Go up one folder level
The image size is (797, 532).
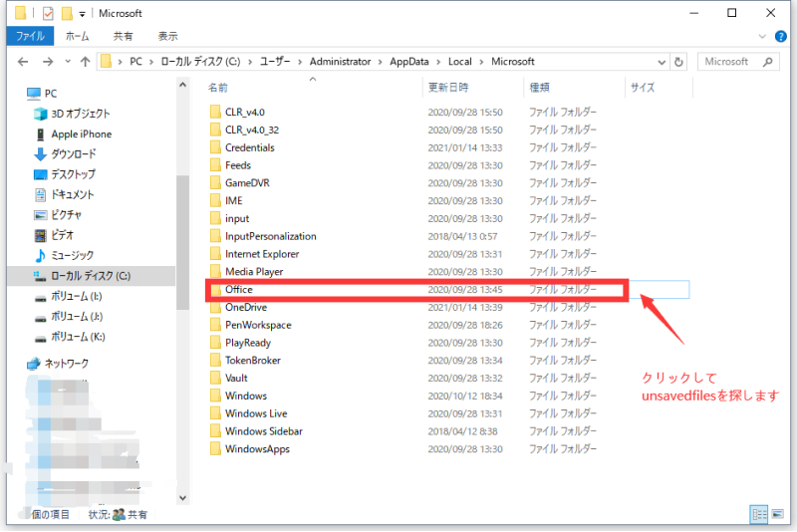pos(85,62)
